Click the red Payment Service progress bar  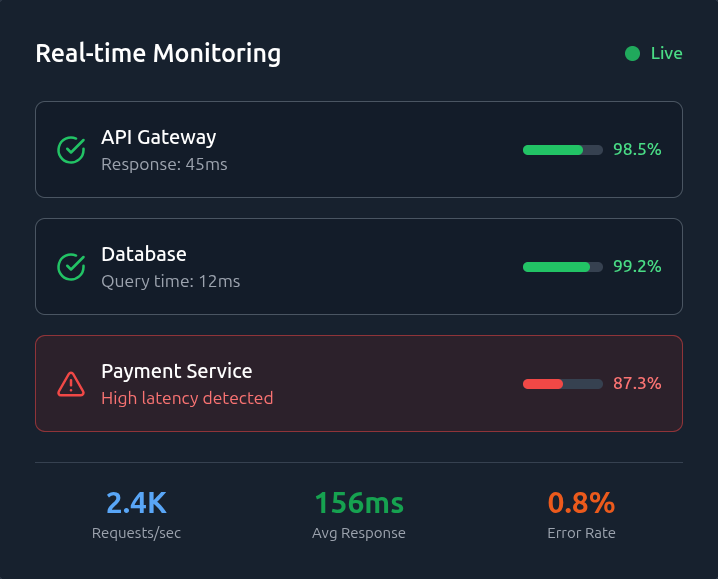[x=562, y=384]
